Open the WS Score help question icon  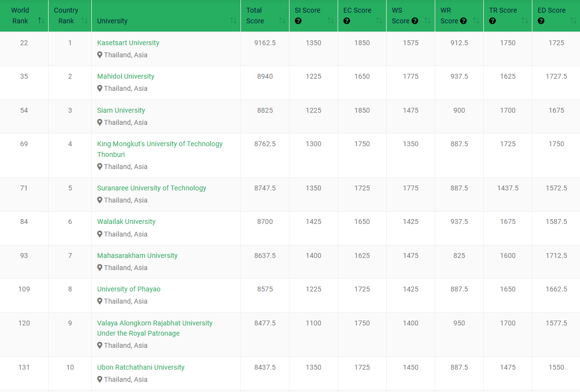coord(415,21)
